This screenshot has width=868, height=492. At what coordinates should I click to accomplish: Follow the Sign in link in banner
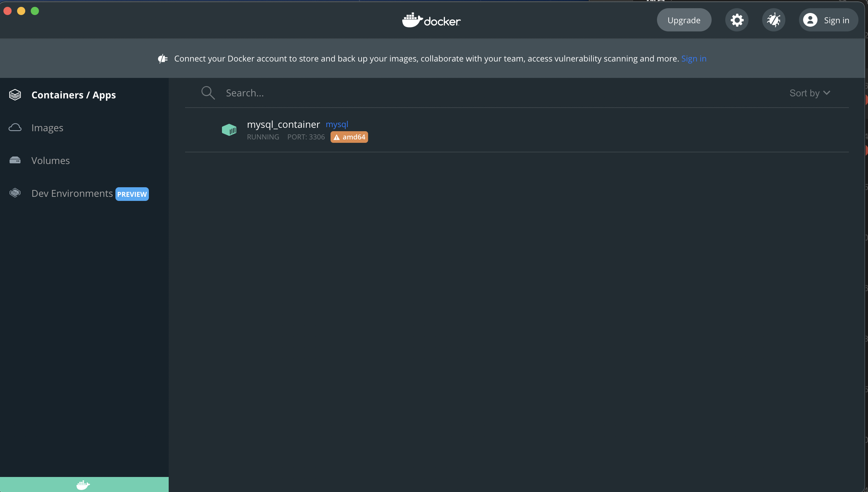click(x=694, y=59)
